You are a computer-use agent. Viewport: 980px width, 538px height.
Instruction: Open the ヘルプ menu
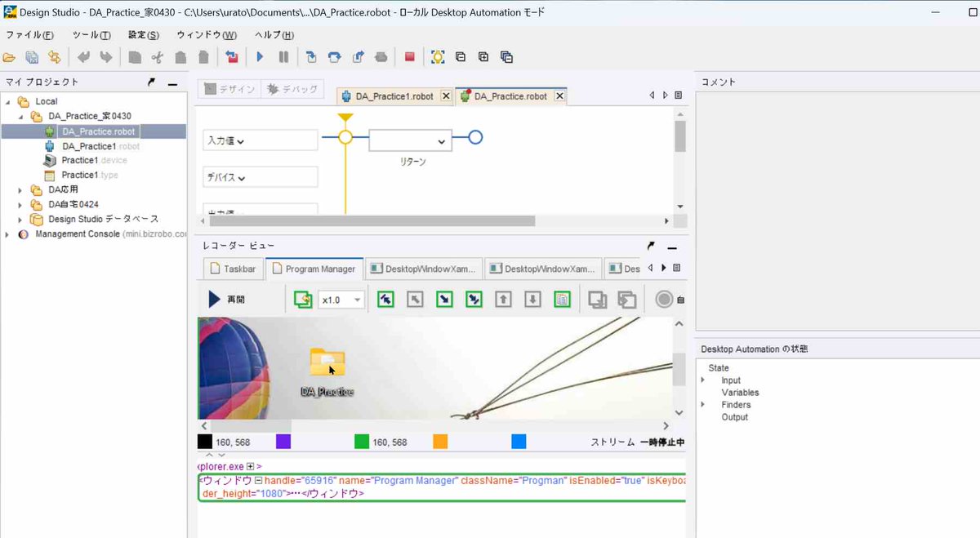point(274,35)
